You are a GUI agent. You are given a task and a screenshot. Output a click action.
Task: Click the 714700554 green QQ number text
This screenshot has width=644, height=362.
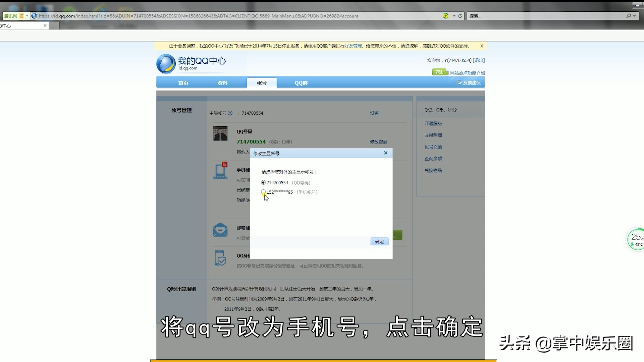[x=251, y=142]
